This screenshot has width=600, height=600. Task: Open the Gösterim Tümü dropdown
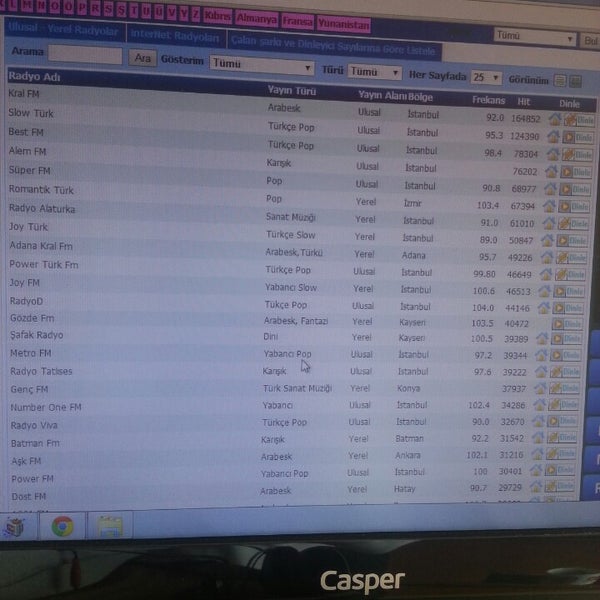click(x=262, y=65)
